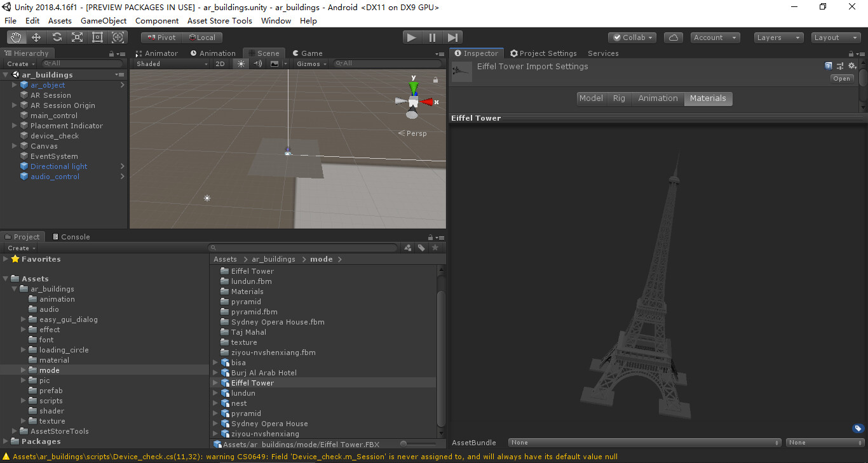Image resolution: width=868 pixels, height=463 pixels.
Task: Select the Rotate tool
Action: tap(57, 37)
